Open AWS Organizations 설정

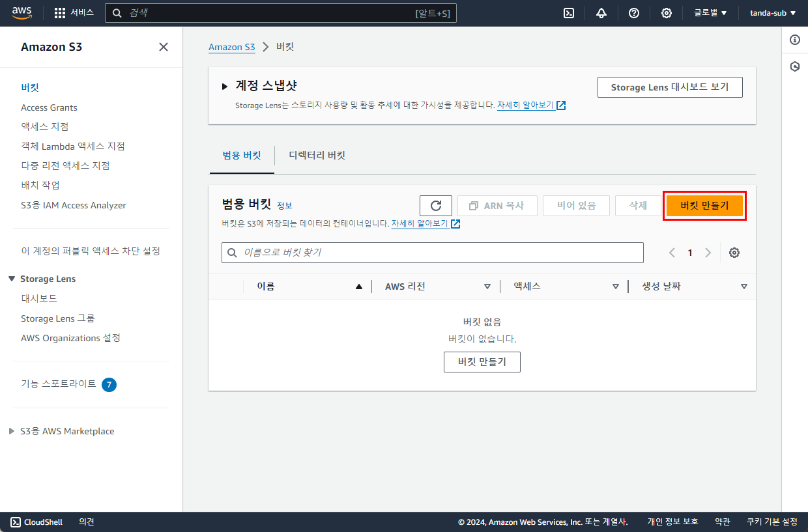coord(70,338)
